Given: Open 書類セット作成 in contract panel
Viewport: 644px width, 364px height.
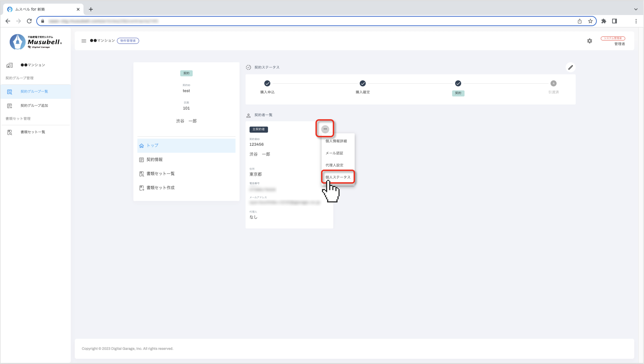Looking at the screenshot, I should (x=160, y=188).
